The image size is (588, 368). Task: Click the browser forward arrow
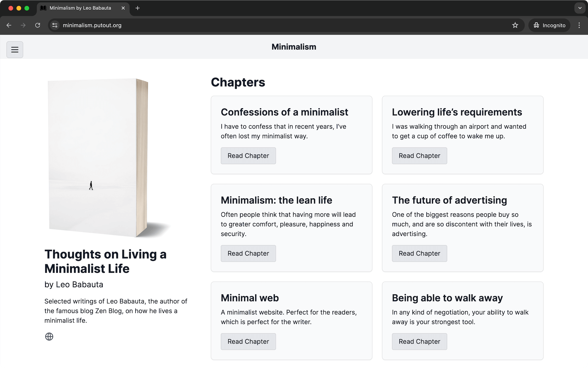click(23, 25)
